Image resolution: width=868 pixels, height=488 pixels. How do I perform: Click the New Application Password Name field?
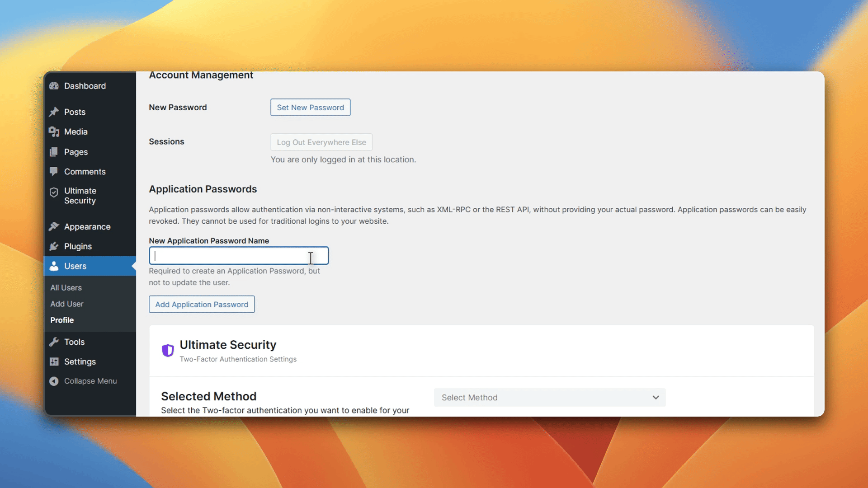239,255
